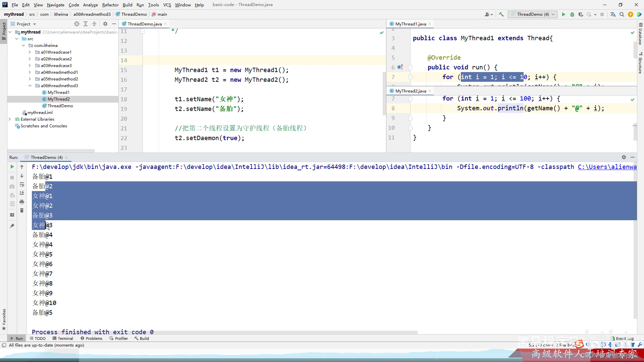Click the C:\Users\alienwa classpath link
The image size is (644, 362).
pos(607,167)
